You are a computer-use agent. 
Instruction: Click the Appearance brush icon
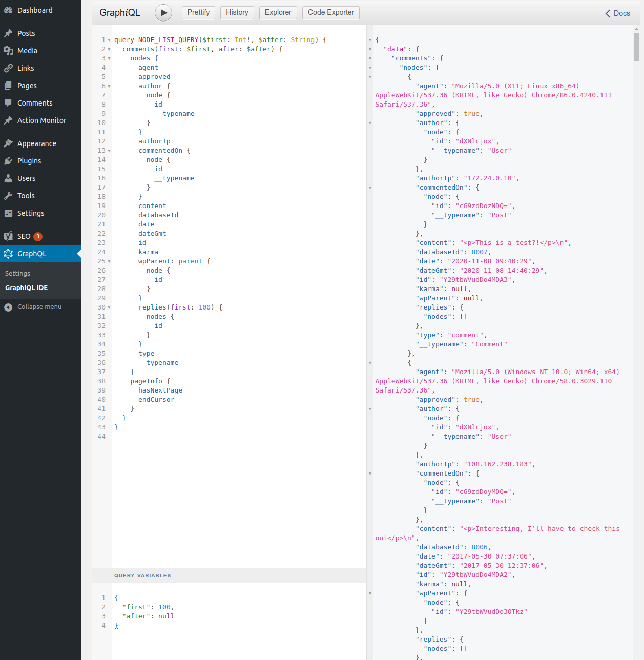coord(8,143)
